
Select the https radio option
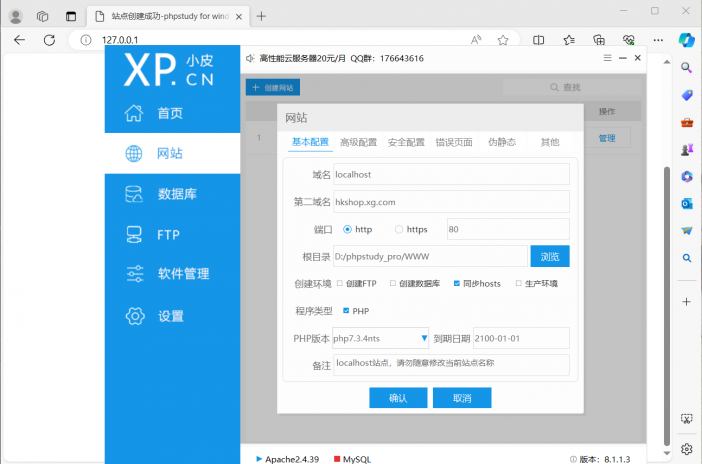pos(398,229)
